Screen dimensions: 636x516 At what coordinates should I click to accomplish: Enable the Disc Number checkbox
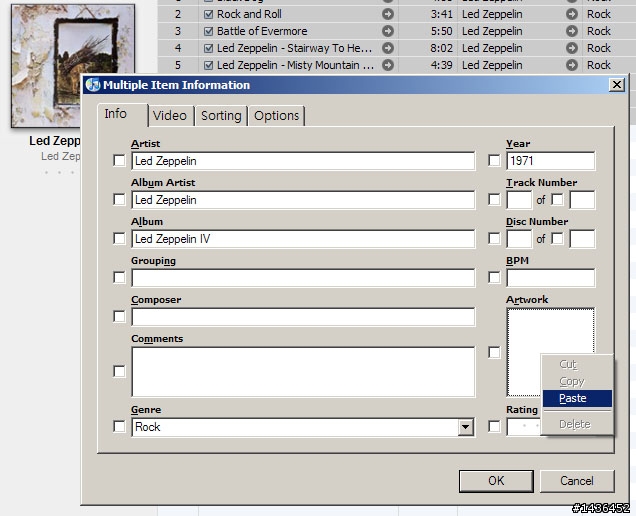coord(494,239)
